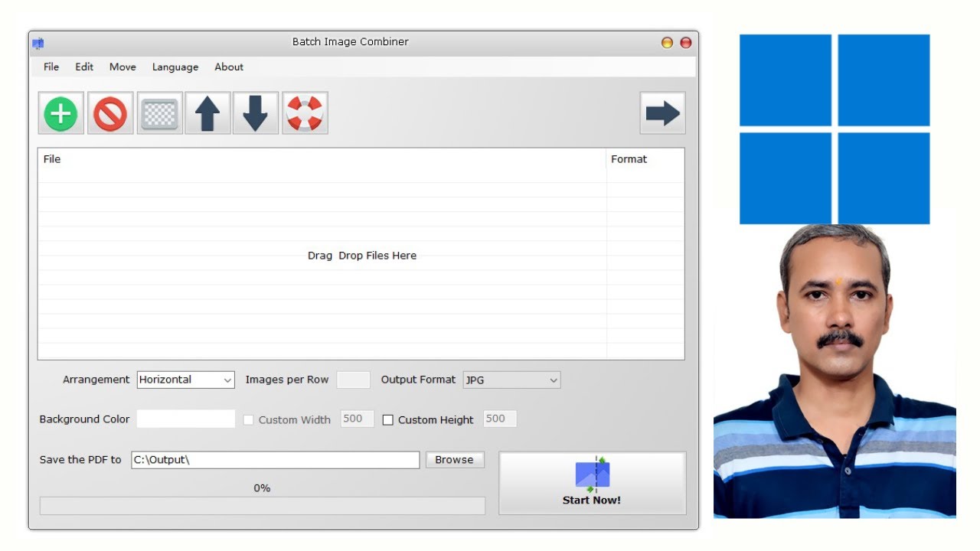Click the File column header
The width and height of the screenshot is (980, 551).
(x=322, y=159)
